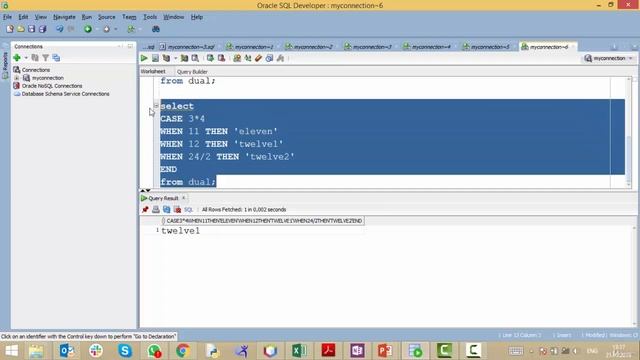Screen dimensions: 640x360
Task: Click the green plus New Connection icon
Action: [17, 58]
